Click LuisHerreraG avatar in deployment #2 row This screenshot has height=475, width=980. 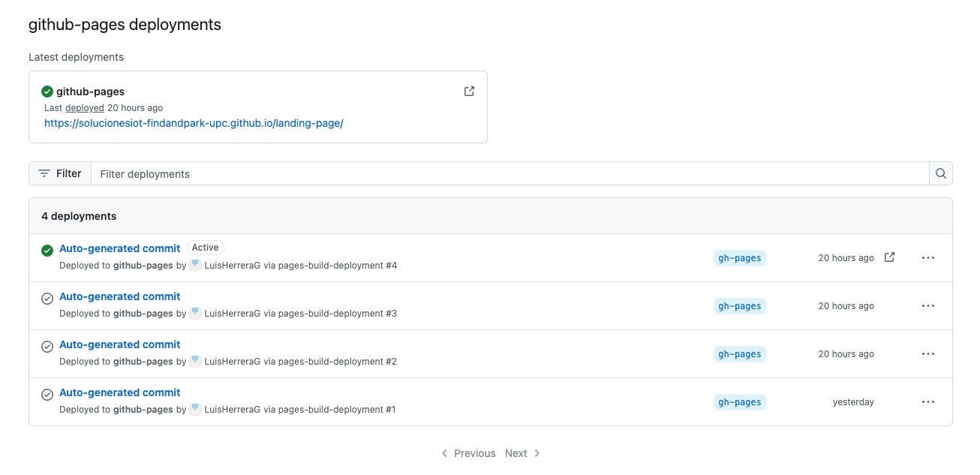[x=195, y=361]
